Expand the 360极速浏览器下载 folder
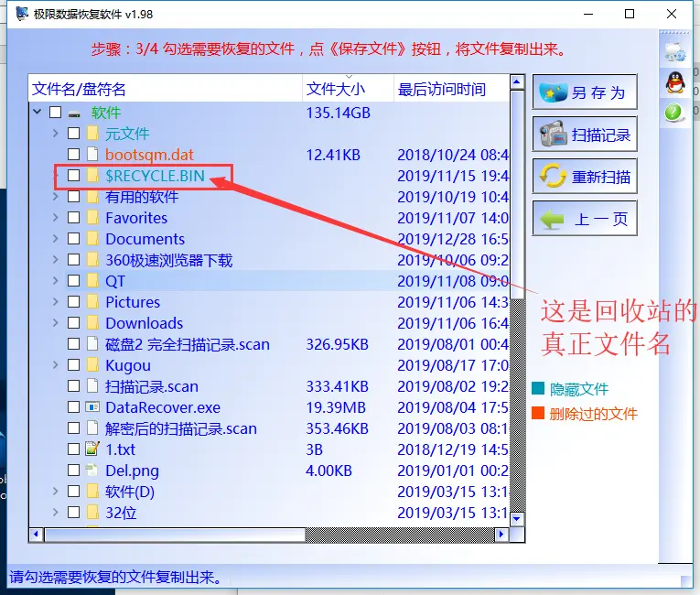700x595 pixels. click(55, 260)
